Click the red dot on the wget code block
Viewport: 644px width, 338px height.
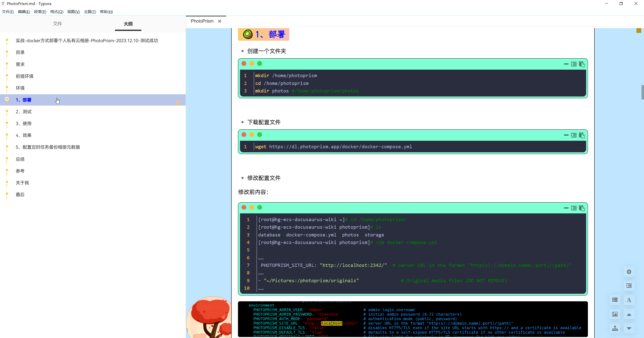click(x=244, y=135)
